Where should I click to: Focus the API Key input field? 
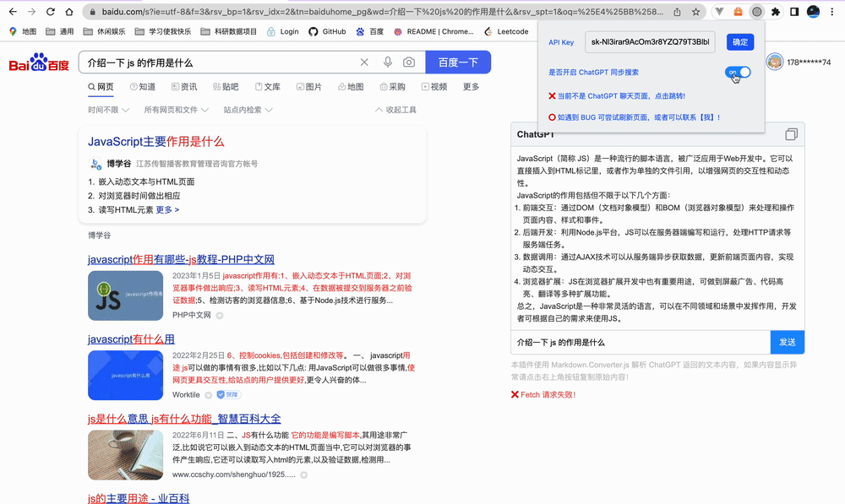[650, 42]
